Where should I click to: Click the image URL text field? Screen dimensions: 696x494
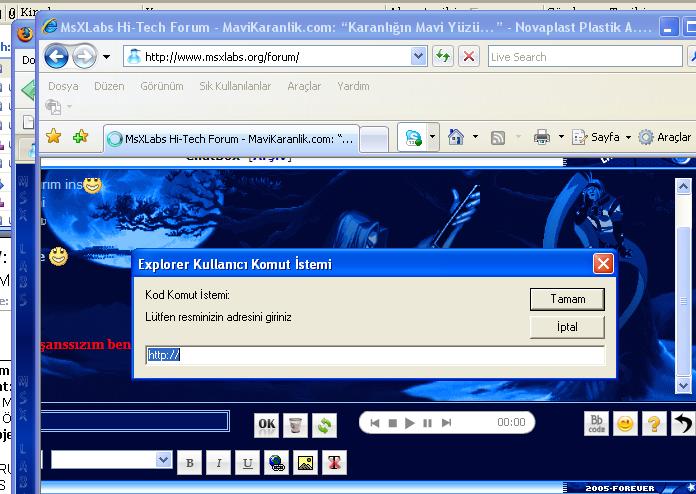(x=375, y=355)
